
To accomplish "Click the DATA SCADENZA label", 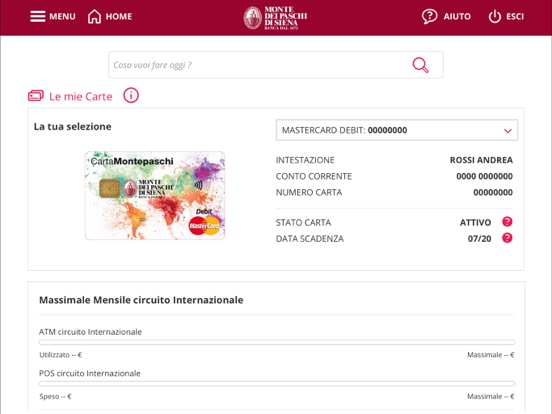I will click(x=310, y=239).
